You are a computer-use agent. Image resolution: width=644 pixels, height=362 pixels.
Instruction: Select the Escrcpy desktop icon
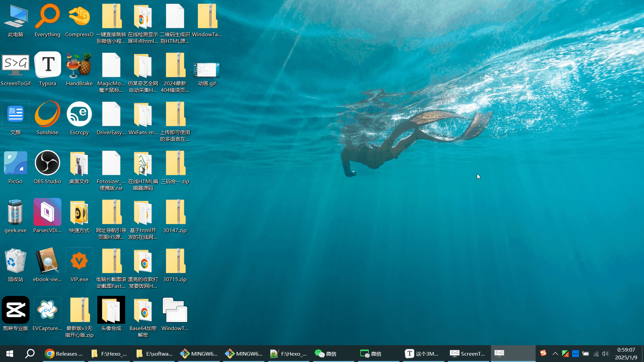pos(79,119)
